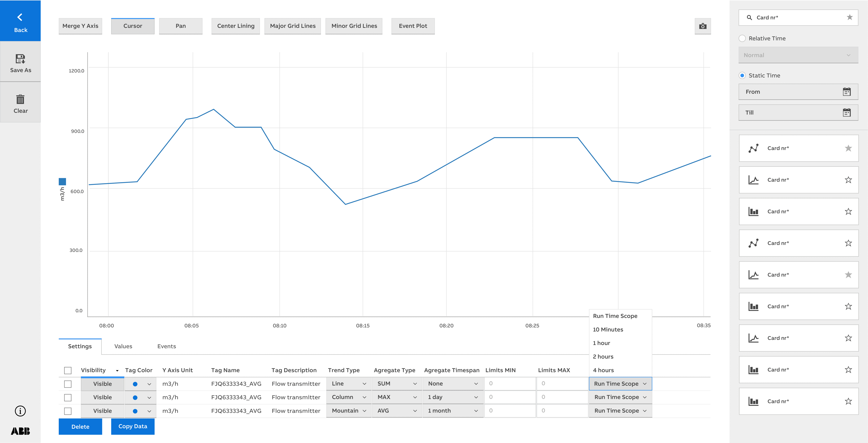The width and height of the screenshot is (868, 443).
Task: Favorite the second Card nr* star
Action: tap(848, 180)
